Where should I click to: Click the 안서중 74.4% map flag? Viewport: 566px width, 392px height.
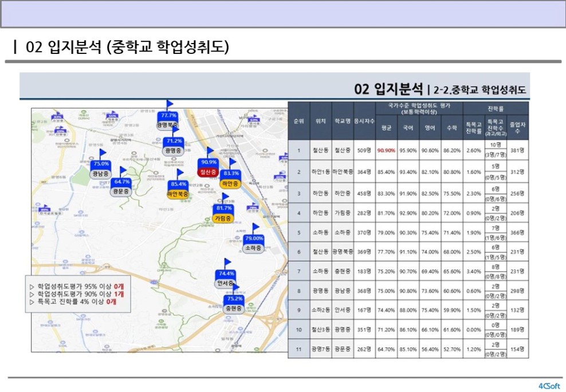point(226,273)
